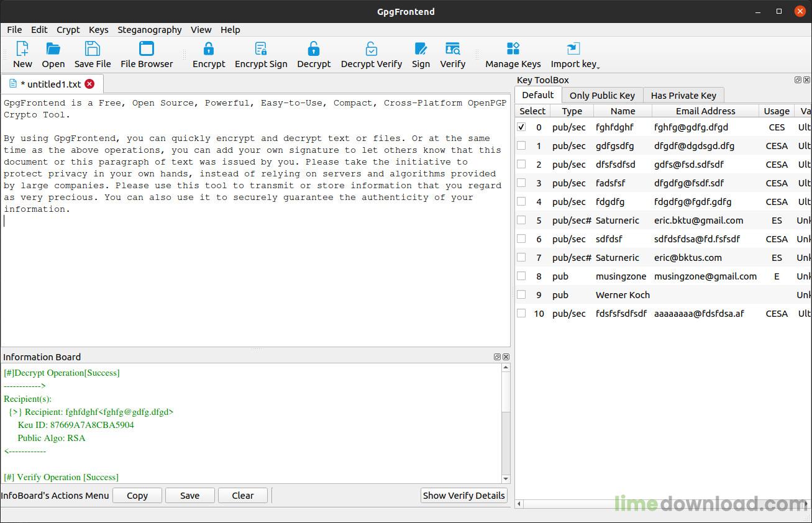Click the Save File toolbar icon
This screenshot has height=523, width=812.
pyautogui.click(x=93, y=49)
